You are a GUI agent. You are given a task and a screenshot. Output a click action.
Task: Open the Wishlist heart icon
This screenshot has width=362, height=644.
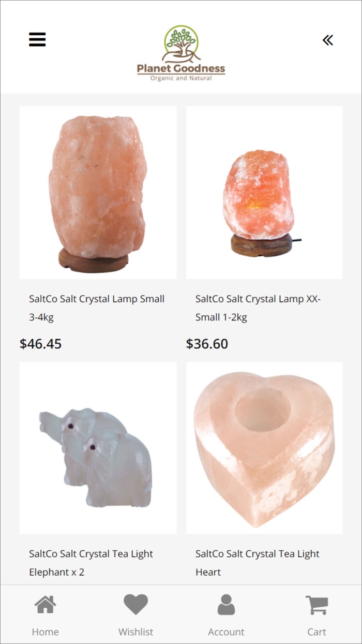[136, 604]
